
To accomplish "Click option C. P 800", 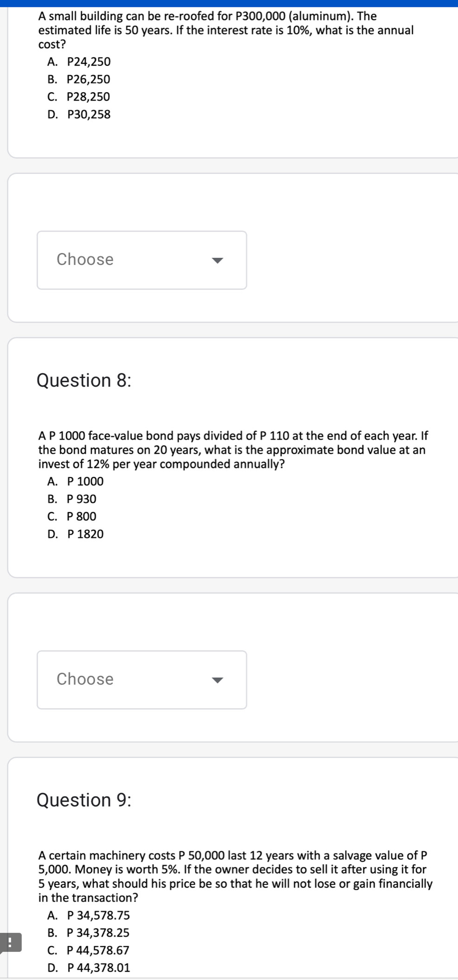I will point(72,516).
